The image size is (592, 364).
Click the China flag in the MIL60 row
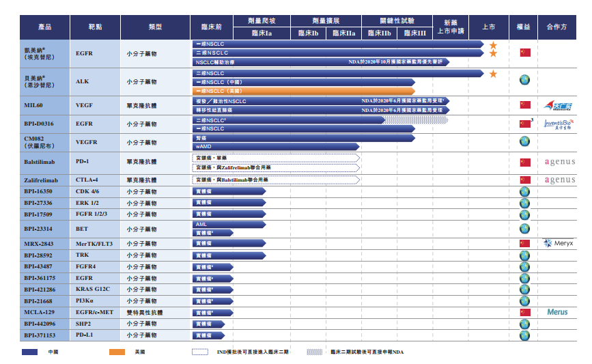(x=524, y=104)
